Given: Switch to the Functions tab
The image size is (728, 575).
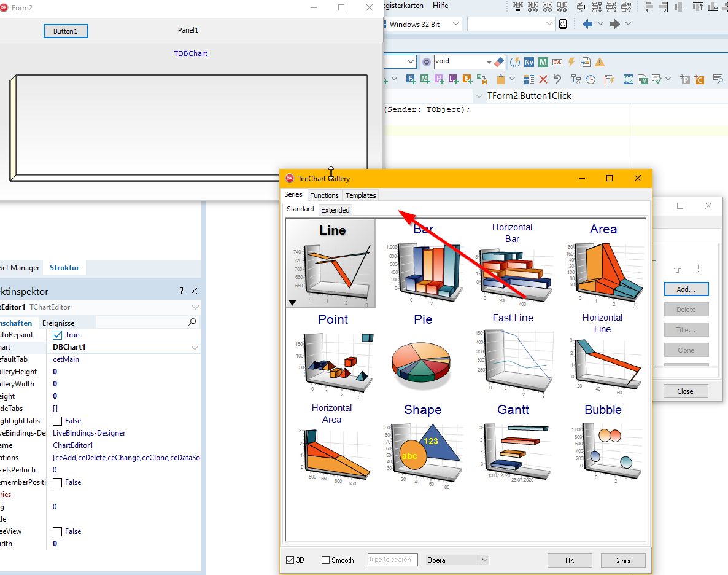Looking at the screenshot, I should (324, 195).
